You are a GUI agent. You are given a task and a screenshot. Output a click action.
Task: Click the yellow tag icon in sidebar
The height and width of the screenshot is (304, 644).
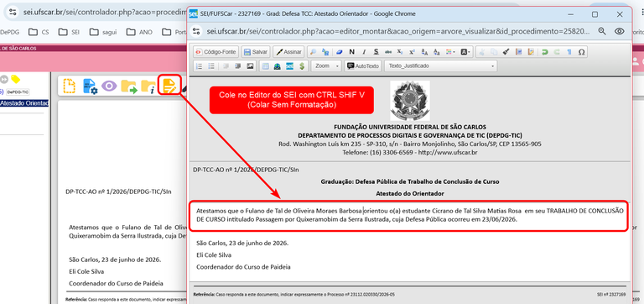[16, 79]
